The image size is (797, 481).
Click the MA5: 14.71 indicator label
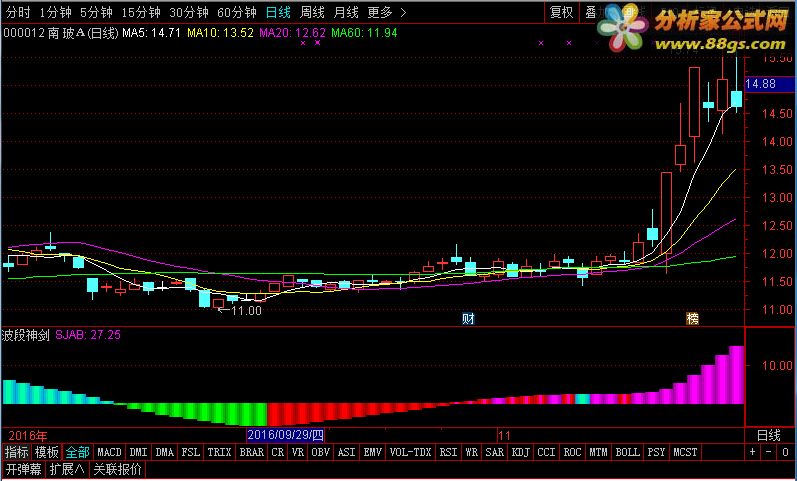coord(151,33)
